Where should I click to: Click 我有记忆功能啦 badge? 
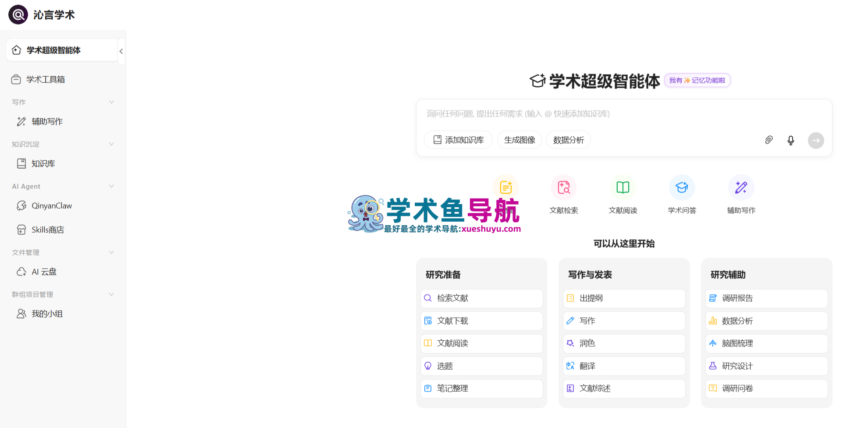697,80
